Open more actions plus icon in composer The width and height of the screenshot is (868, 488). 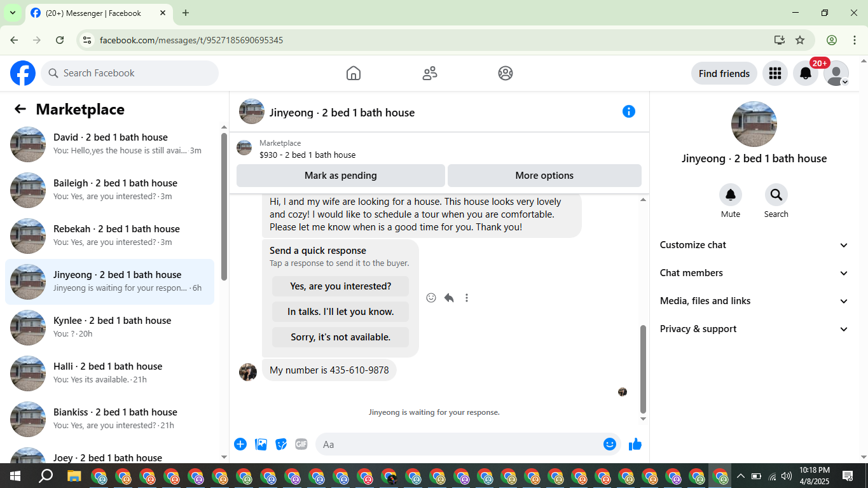point(240,444)
